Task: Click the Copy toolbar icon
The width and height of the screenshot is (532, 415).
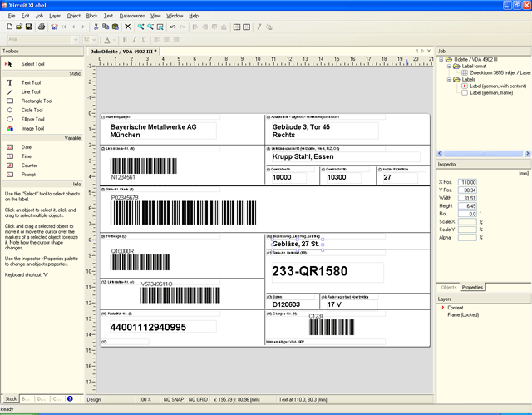Action: point(106,27)
